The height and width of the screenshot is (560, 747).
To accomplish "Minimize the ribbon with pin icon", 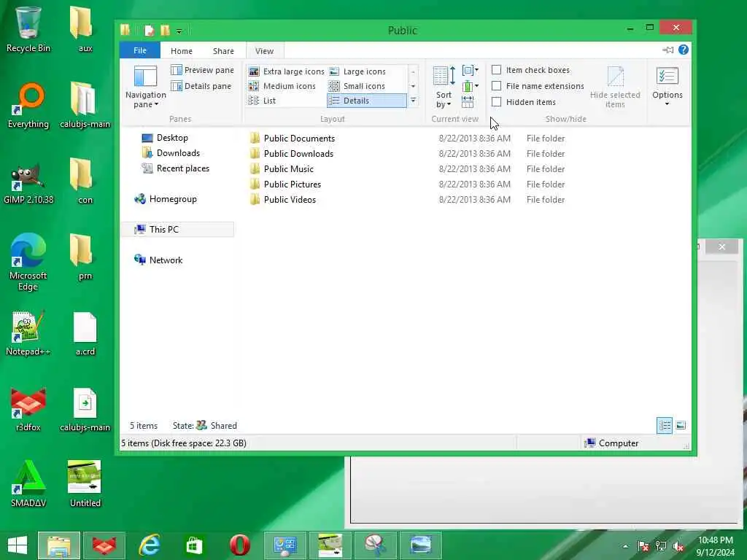I will 668,50.
